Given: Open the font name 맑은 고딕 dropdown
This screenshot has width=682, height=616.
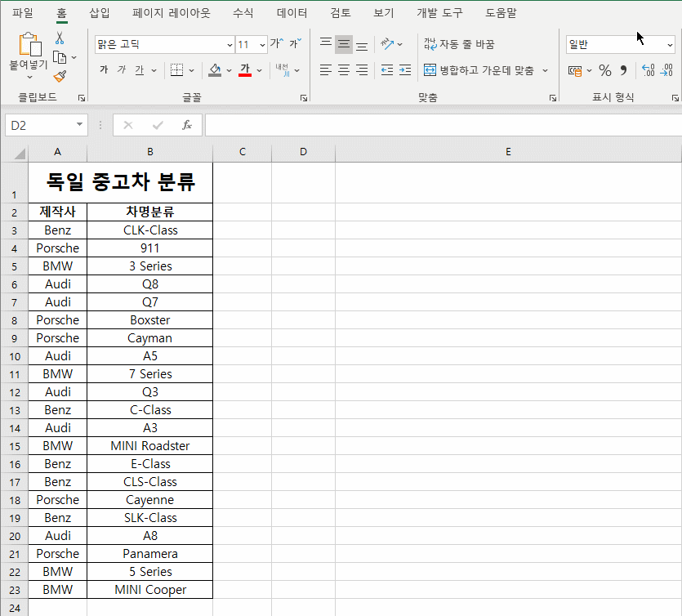Looking at the screenshot, I should pos(230,45).
